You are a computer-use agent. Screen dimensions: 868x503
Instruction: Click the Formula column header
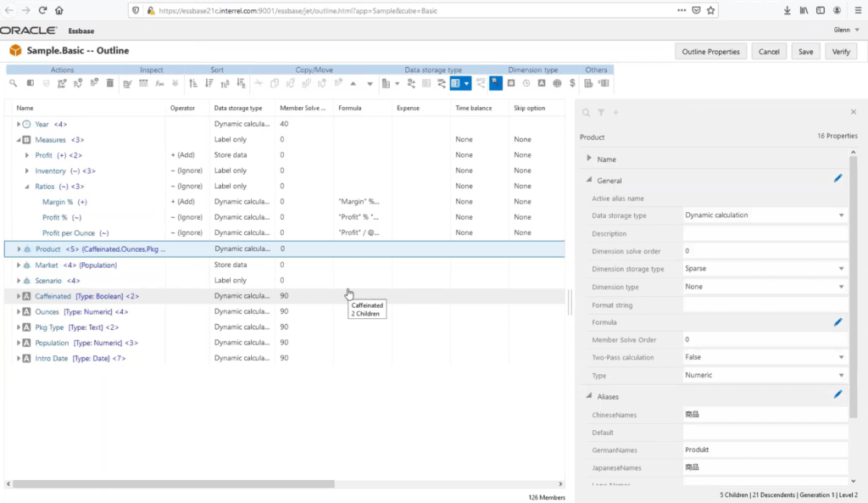[350, 108]
